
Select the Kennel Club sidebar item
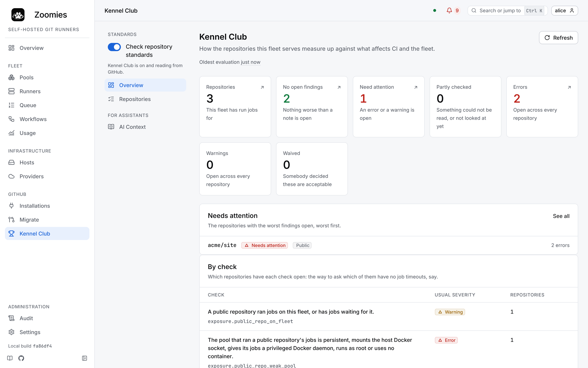[47, 233]
